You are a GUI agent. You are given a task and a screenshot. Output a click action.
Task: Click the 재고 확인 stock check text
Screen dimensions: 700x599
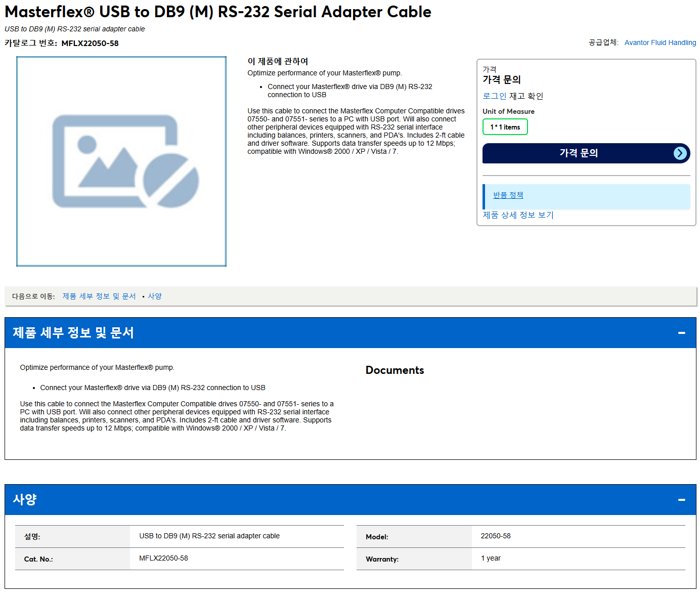pos(526,96)
